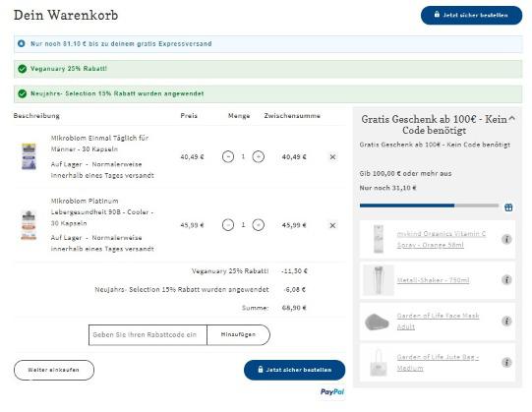Collapse the Gratis Geschenk ab 100€ panel

512,119
